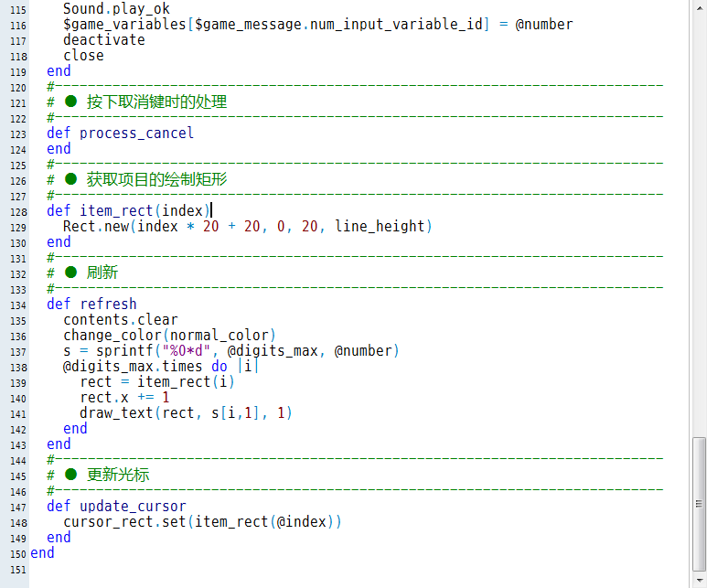Image resolution: width=707 pixels, height=588 pixels.
Task: Click the 'end' on line 124
Action: coord(59,148)
